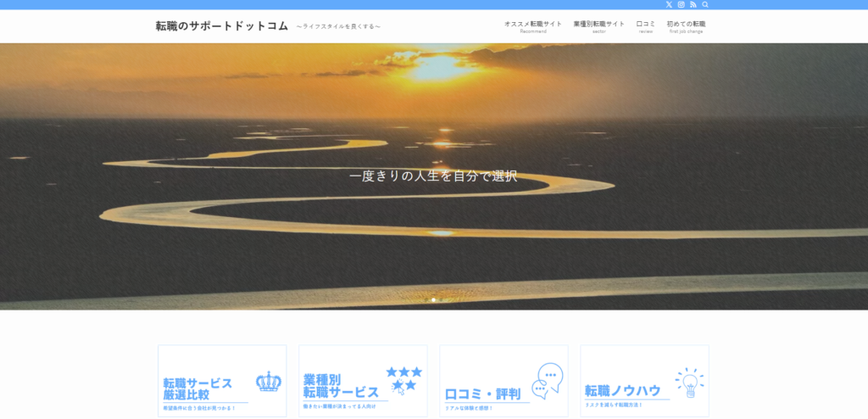Open the X (Twitter) profile icon
868x419 pixels.
[x=669, y=4]
